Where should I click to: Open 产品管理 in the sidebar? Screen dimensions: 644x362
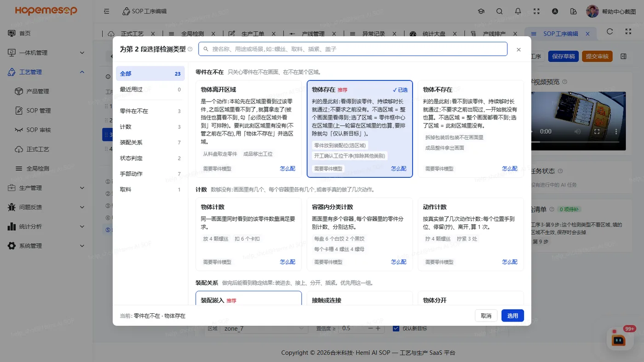click(38, 91)
